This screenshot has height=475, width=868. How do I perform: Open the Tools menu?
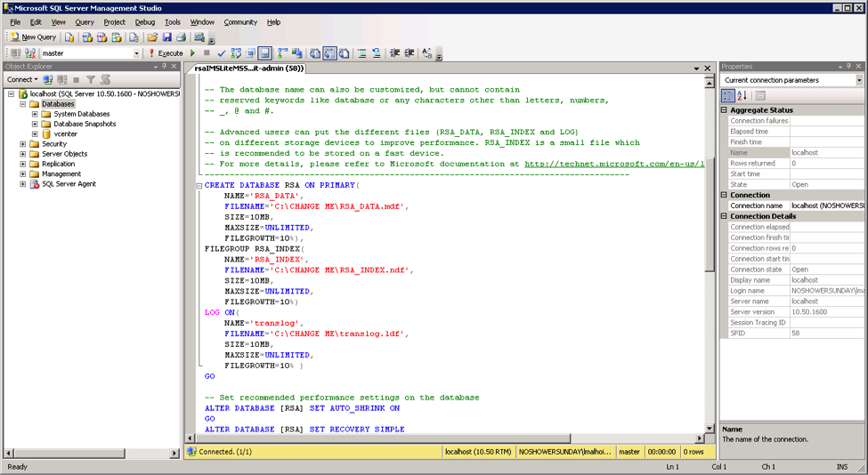point(172,22)
